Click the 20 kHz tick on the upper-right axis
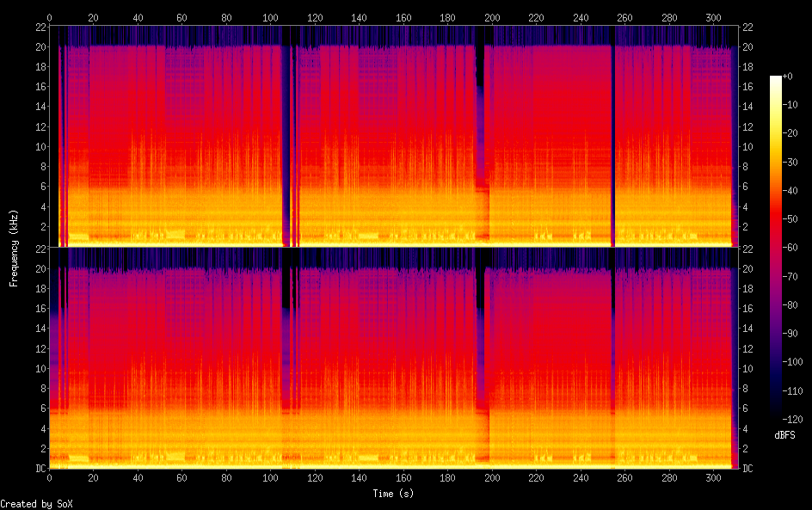The image size is (812, 510). point(748,46)
